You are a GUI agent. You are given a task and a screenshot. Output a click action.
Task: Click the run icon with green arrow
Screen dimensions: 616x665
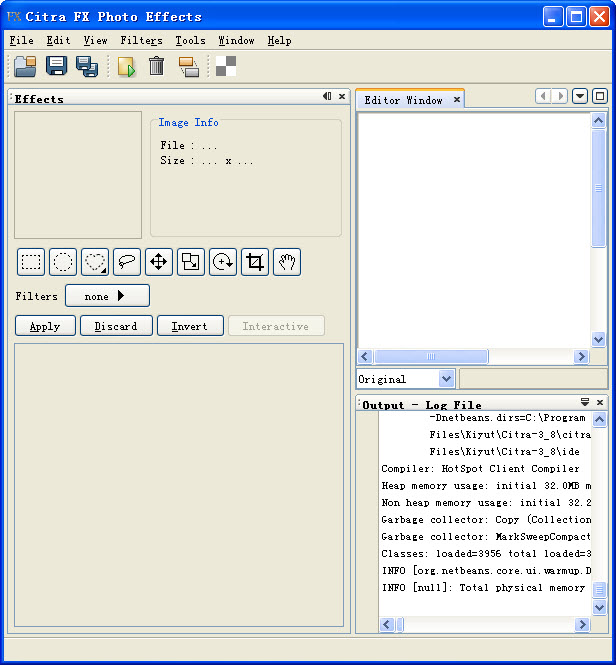pos(126,67)
